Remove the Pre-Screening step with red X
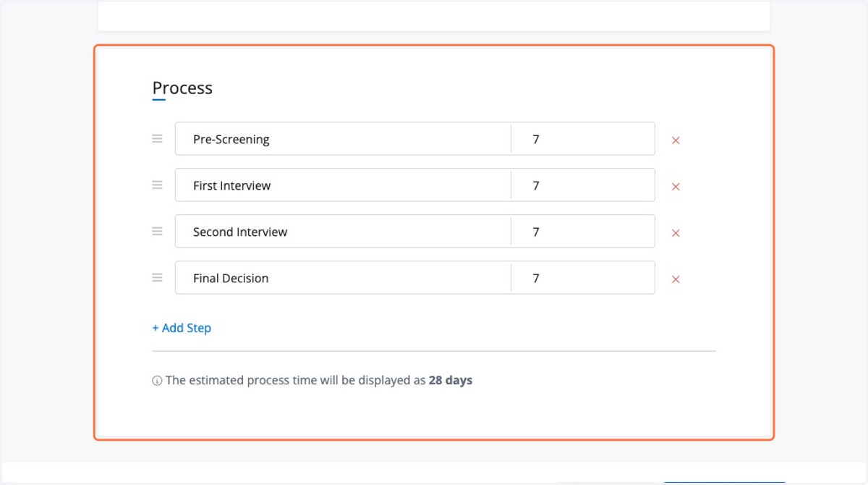 [676, 140]
